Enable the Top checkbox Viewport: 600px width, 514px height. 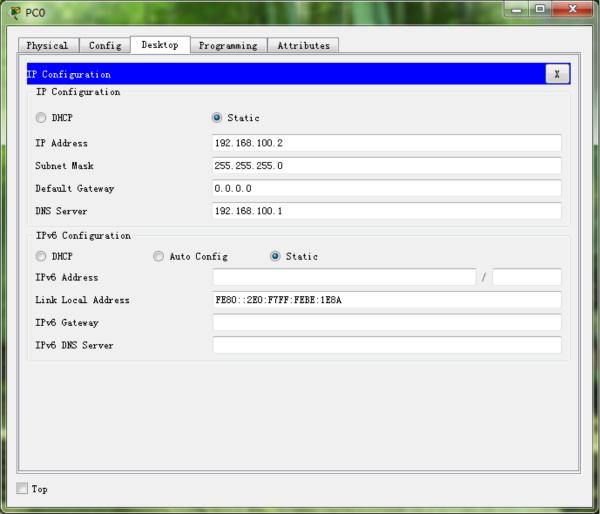(22, 488)
